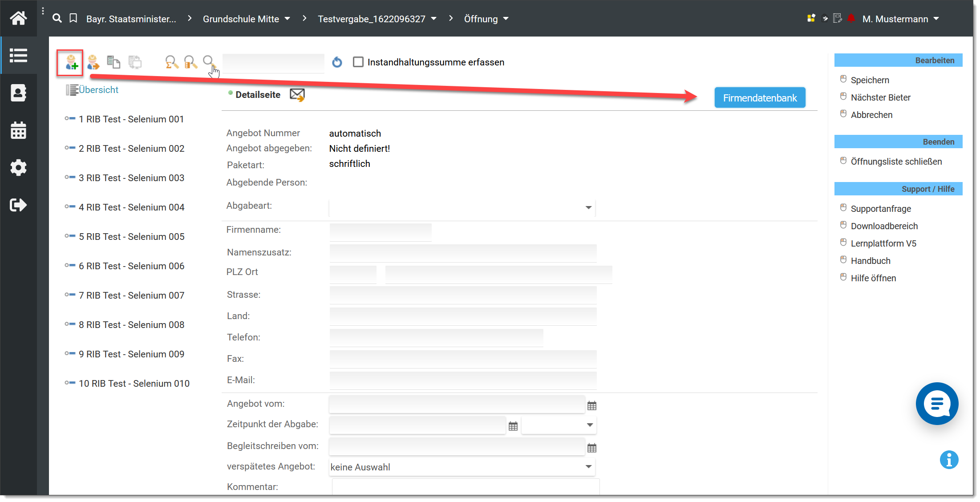Open the Übersicht link
This screenshot has height=502, width=980.
[x=98, y=90]
